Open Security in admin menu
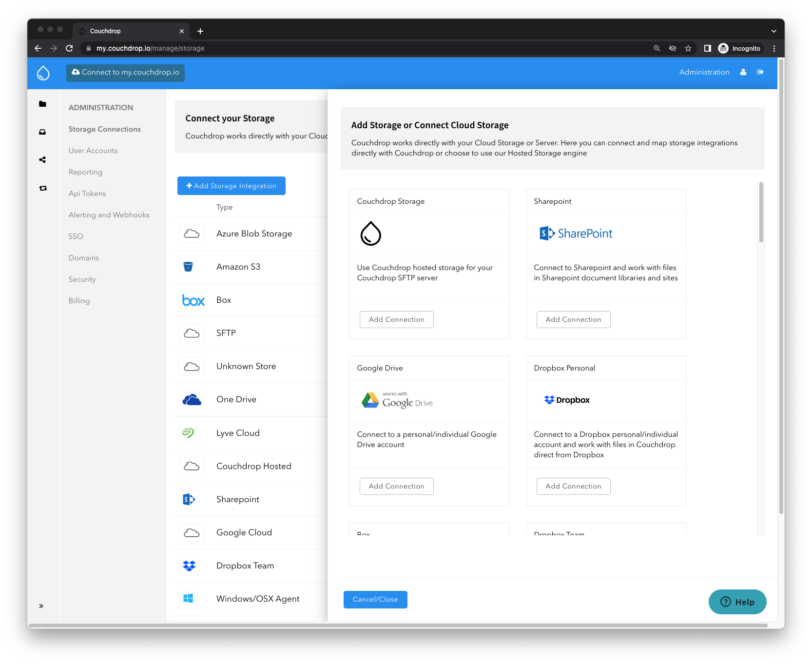Image resolution: width=812 pixels, height=665 pixels. (x=82, y=279)
